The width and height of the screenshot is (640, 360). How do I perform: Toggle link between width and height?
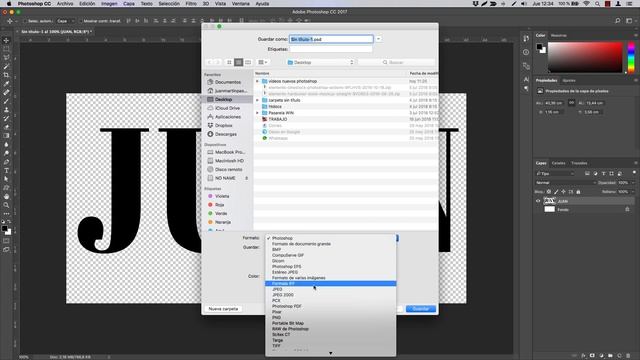point(571,103)
